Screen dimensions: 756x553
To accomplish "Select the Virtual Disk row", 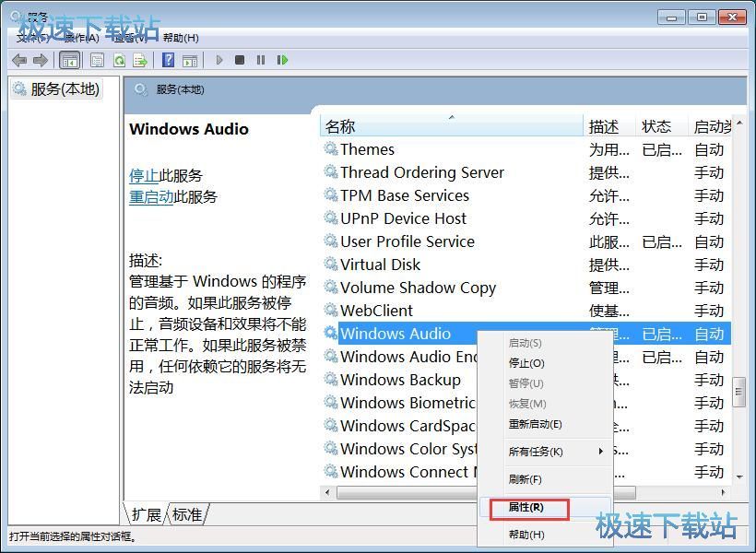I will [x=526, y=265].
